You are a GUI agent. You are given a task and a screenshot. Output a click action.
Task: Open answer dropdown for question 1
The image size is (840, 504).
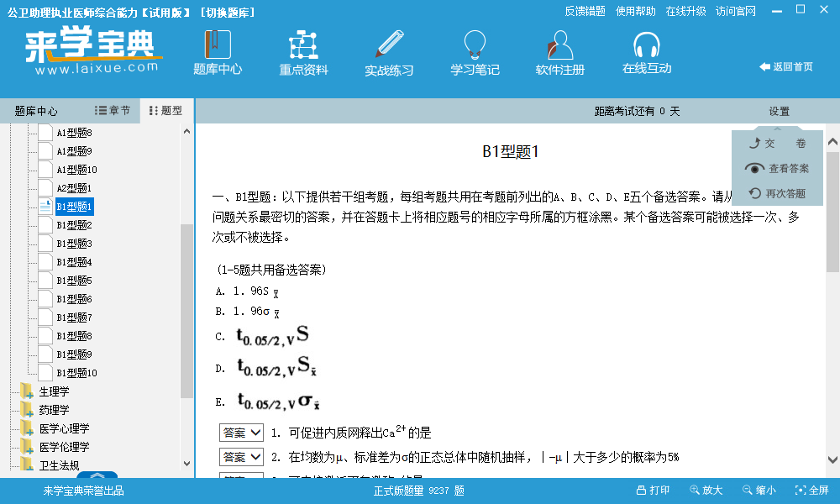coord(241,433)
